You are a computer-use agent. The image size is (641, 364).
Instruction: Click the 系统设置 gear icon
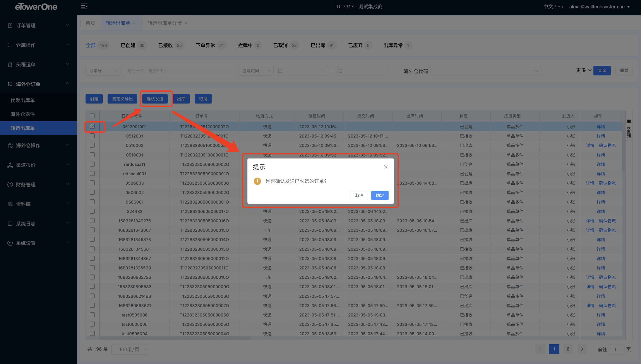10,243
